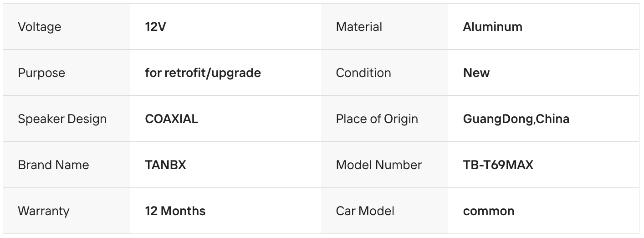Click the Car Model label

(365, 211)
